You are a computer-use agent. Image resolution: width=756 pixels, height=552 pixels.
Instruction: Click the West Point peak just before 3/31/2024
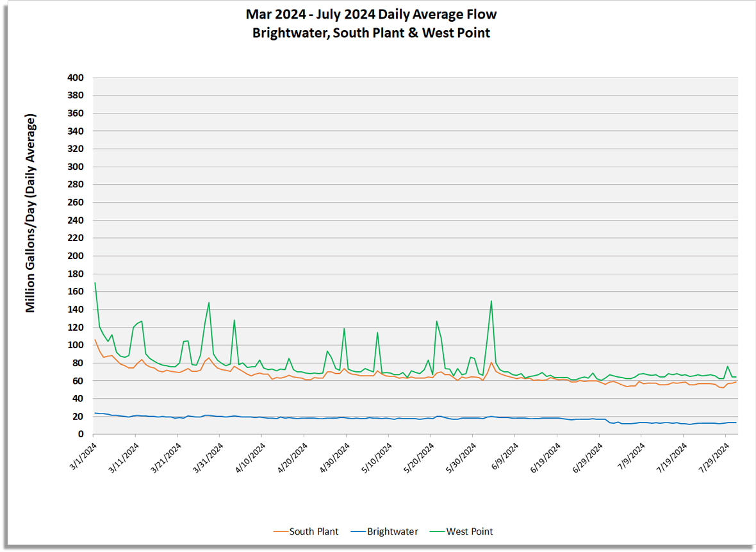click(x=209, y=303)
